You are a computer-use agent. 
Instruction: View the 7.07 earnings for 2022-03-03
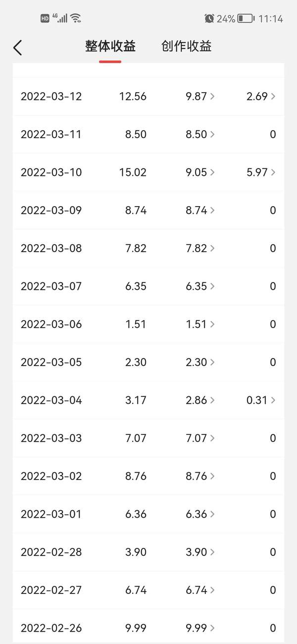tap(200, 438)
